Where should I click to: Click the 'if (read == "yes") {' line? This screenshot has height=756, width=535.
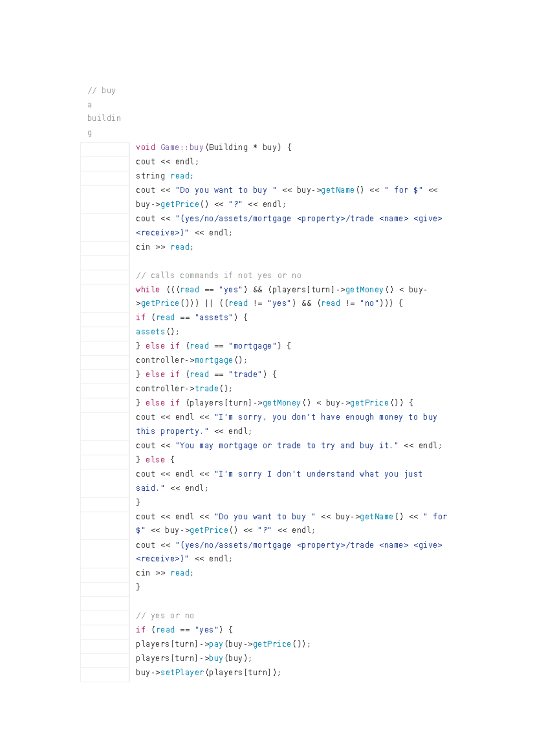coord(184,630)
